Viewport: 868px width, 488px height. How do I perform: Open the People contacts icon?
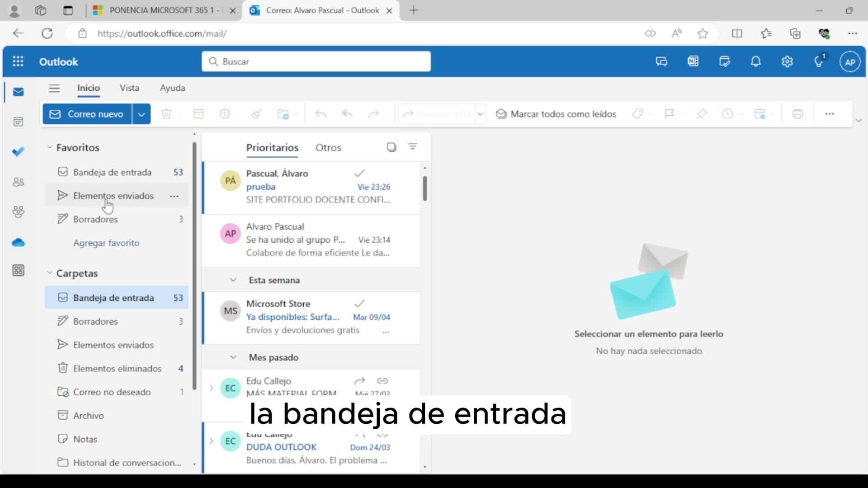(18, 182)
